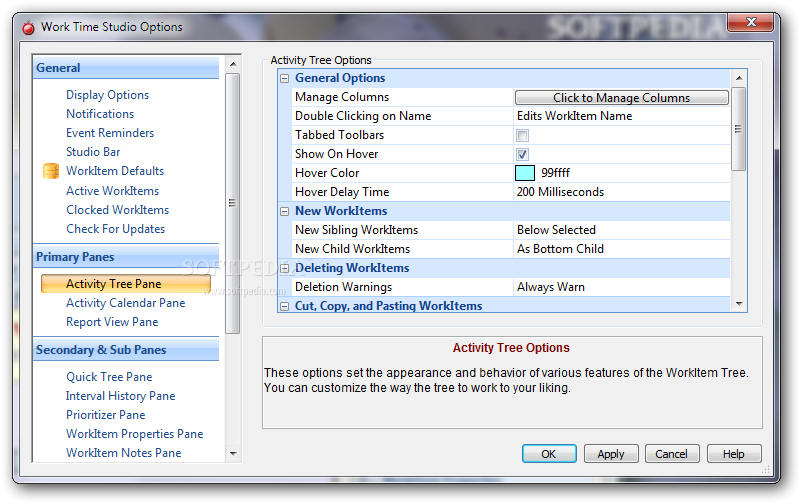
Task: Open the Event Reminders page
Action: pos(110,133)
